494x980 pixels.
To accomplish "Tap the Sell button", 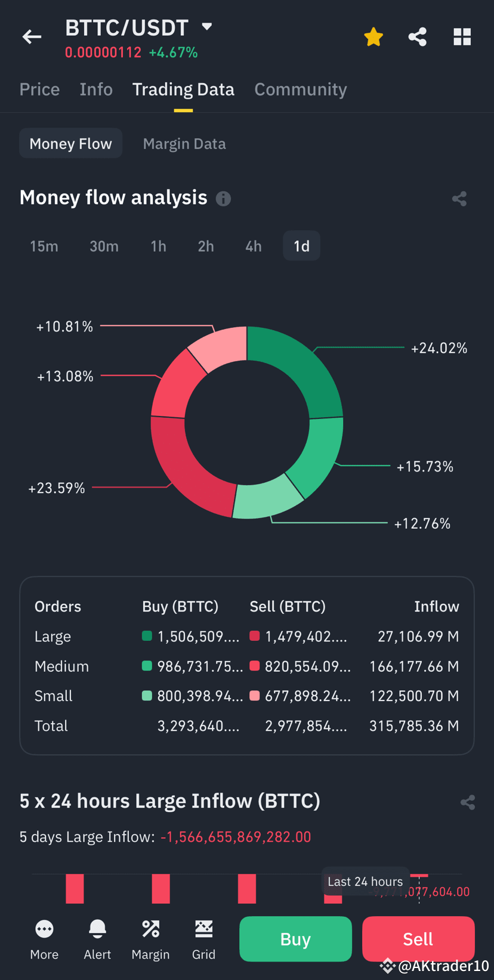I will pyautogui.click(x=418, y=939).
